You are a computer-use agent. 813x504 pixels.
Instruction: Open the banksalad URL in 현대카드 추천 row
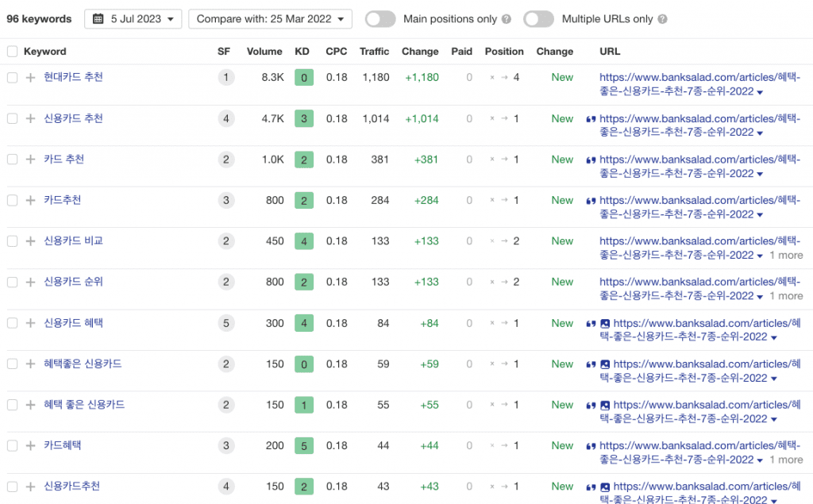click(x=699, y=84)
